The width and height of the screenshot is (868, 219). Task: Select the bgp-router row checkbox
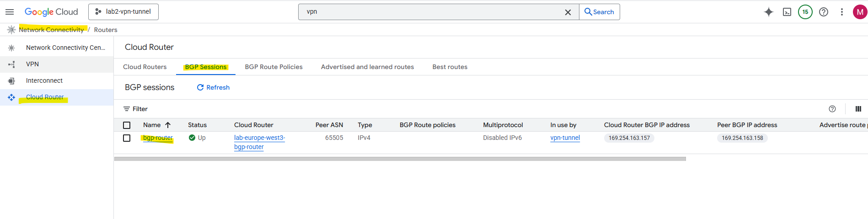127,138
